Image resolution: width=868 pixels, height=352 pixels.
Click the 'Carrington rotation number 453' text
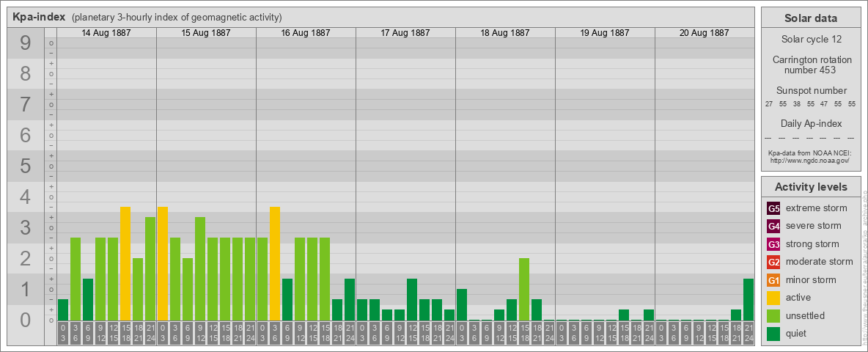tap(811, 65)
